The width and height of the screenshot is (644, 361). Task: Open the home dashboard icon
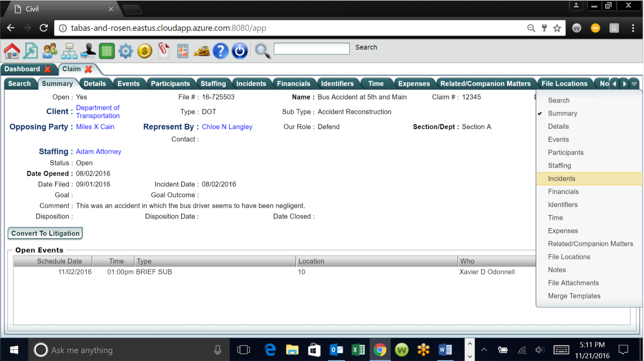tap(12, 51)
